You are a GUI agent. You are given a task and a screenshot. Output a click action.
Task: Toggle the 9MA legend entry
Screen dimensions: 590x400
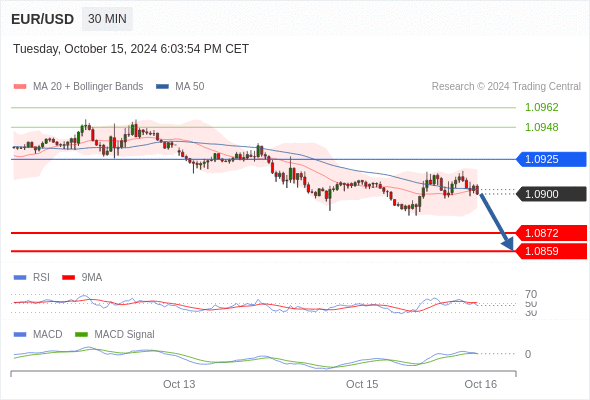82,277
